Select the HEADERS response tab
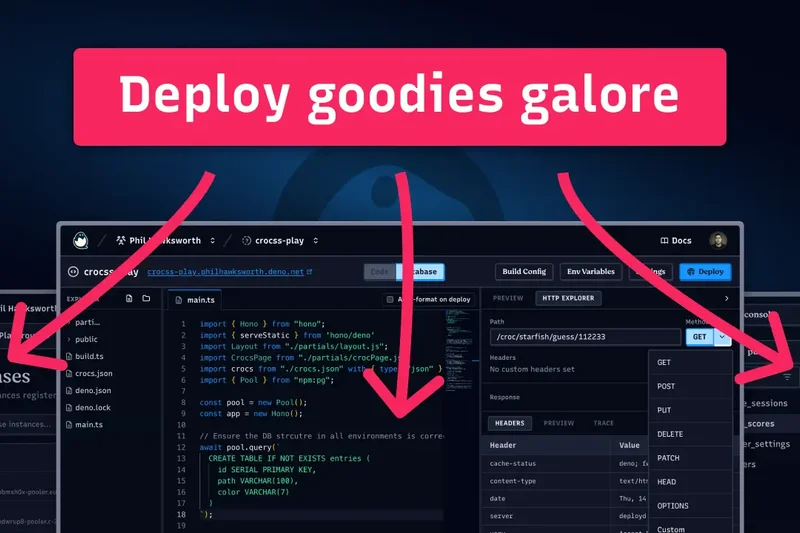The image size is (800, 533). click(x=510, y=423)
